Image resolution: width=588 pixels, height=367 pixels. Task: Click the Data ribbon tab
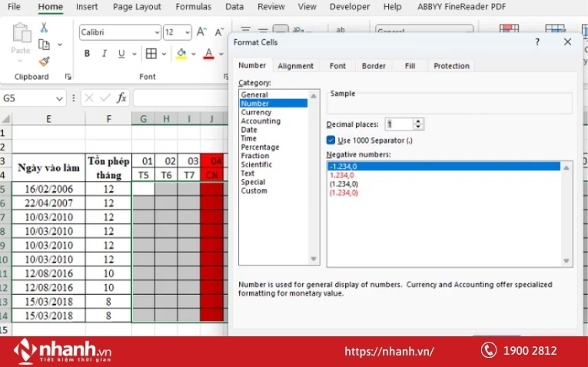234,6
